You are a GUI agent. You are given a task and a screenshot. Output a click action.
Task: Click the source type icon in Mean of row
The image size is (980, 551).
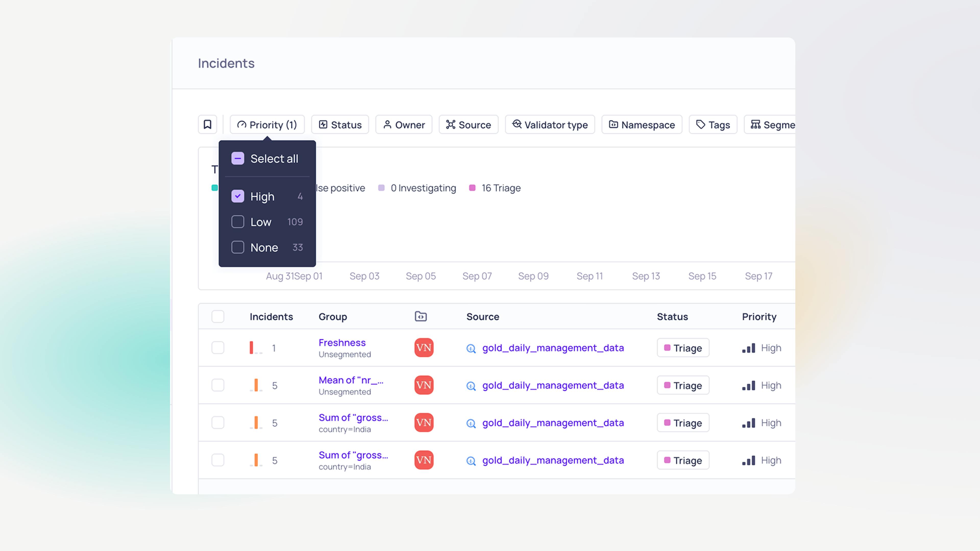tap(471, 386)
